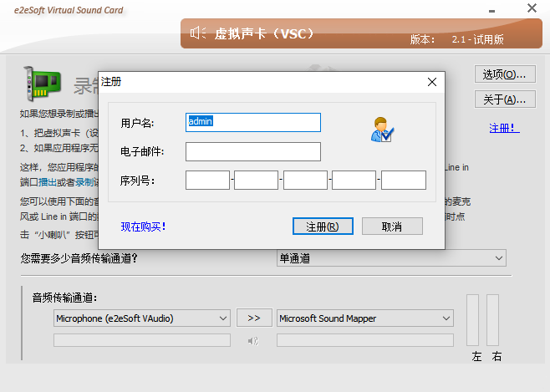Click the 注册! link in main window

coord(504,129)
